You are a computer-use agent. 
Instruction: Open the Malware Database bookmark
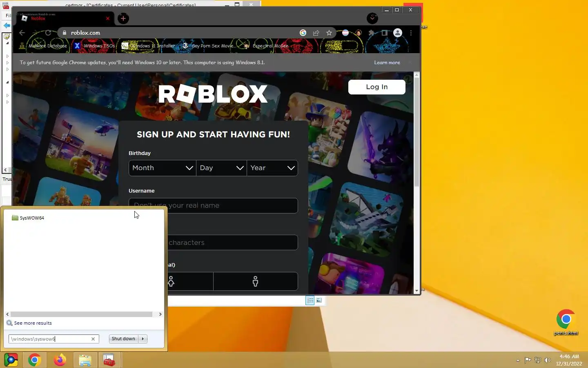pos(43,46)
